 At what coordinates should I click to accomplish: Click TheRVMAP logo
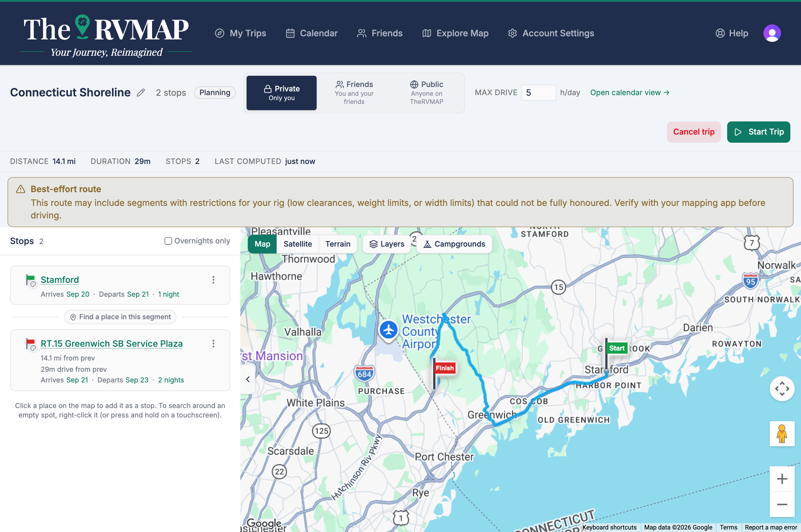(105, 35)
